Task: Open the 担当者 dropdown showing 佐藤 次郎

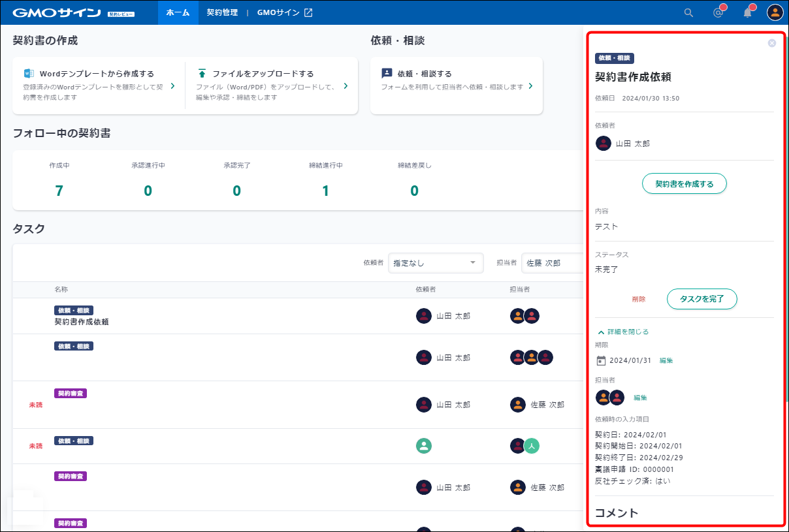Action: pyautogui.click(x=552, y=262)
